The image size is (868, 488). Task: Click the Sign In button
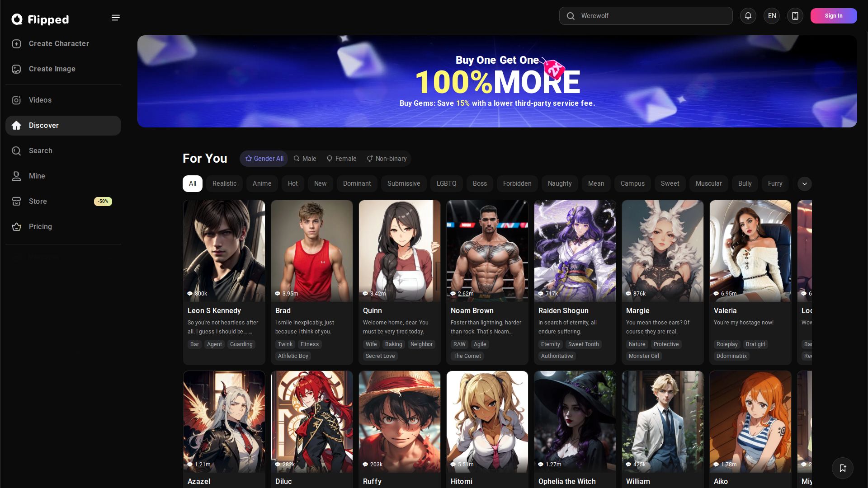click(834, 16)
